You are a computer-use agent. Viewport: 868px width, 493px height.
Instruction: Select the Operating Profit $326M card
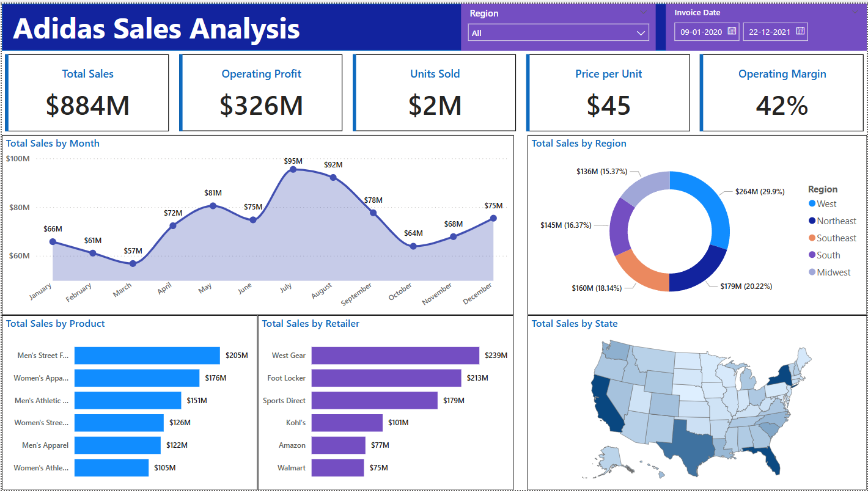point(261,92)
